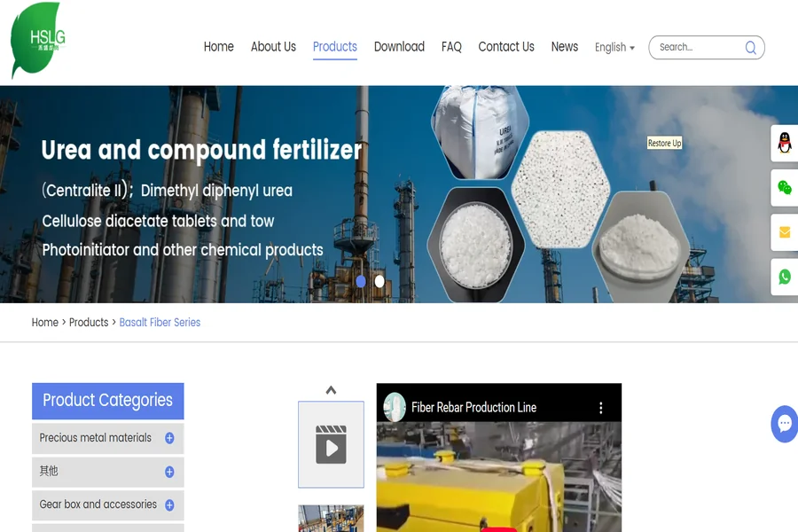Open the WeChat contact icon
This screenshot has height=532, width=798.
tap(785, 187)
